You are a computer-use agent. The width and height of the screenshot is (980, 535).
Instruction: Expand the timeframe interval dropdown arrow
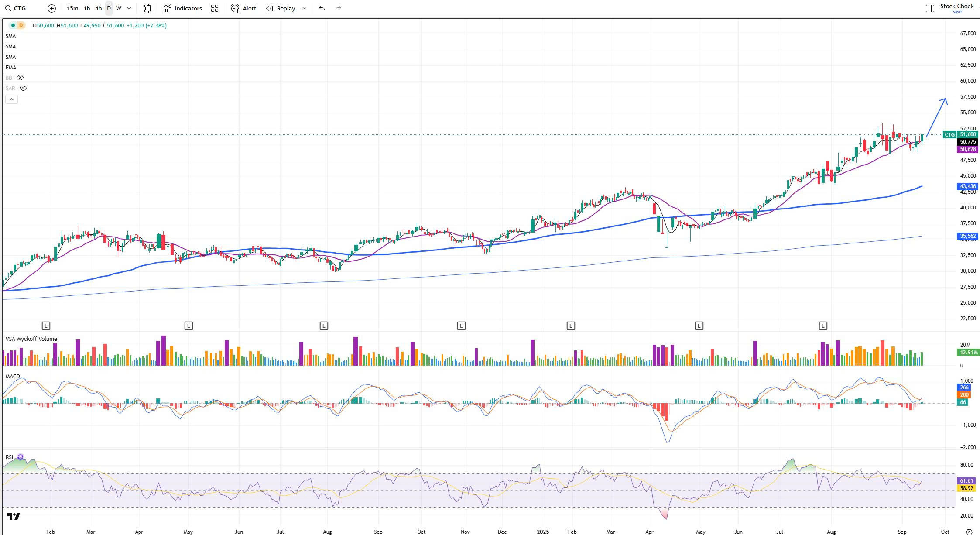tap(129, 8)
